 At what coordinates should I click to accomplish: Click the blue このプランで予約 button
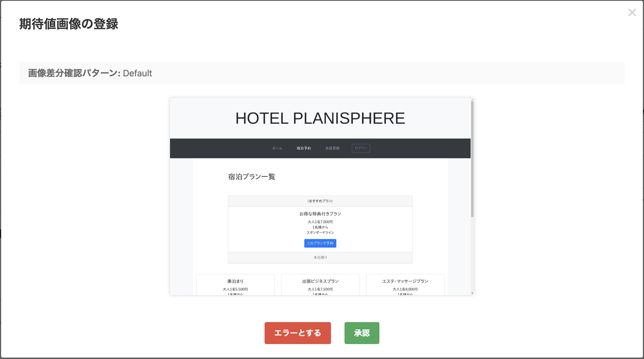(x=320, y=243)
